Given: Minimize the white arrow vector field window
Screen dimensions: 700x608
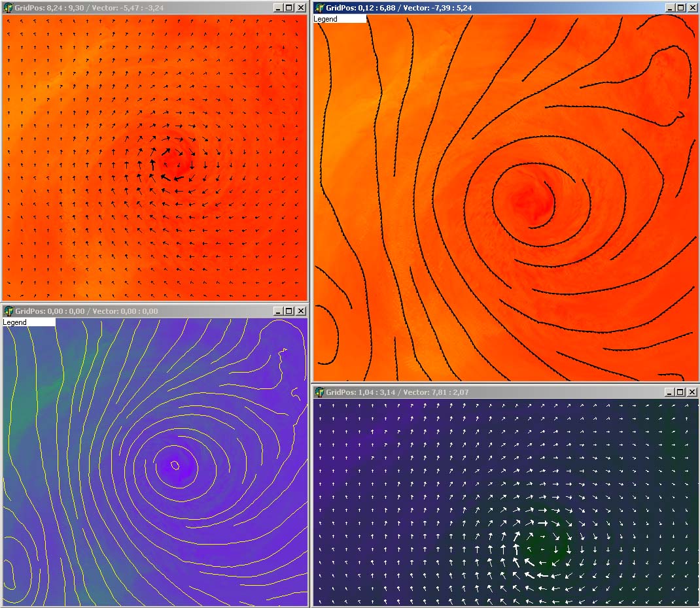Looking at the screenshot, I should [x=670, y=392].
